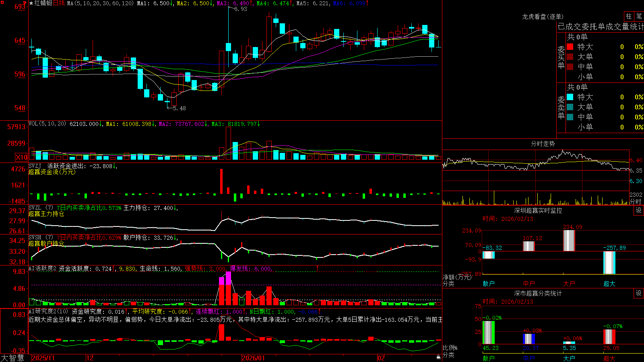The image size is (644, 362).
Task: Click the SVZL indicator name
Action: pyautogui.click(x=35, y=208)
